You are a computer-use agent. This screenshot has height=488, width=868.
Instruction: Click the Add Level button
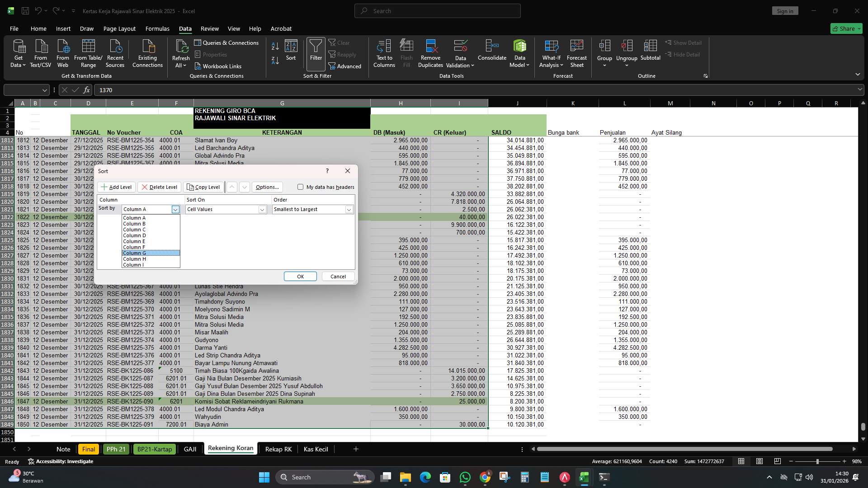(x=116, y=187)
